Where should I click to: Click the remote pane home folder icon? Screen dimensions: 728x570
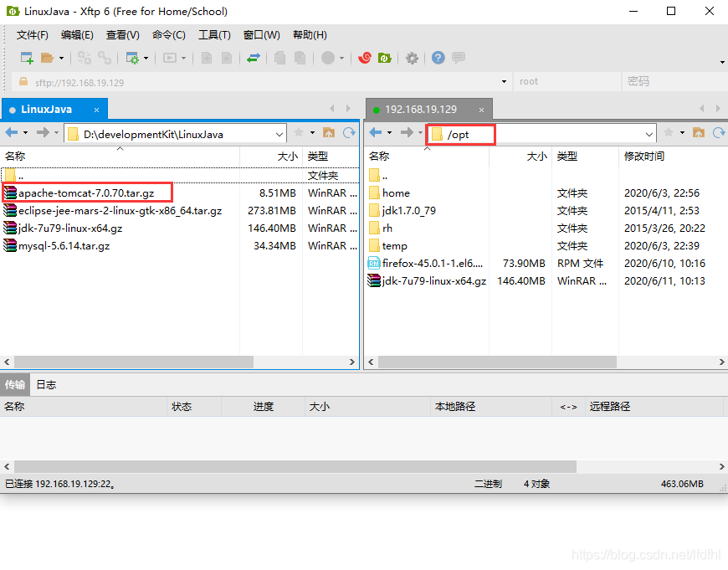point(698,133)
